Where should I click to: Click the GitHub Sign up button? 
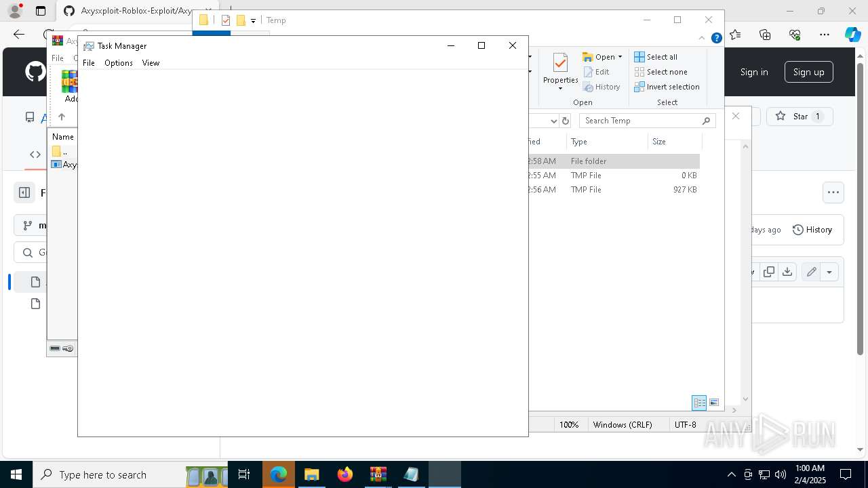(x=808, y=72)
